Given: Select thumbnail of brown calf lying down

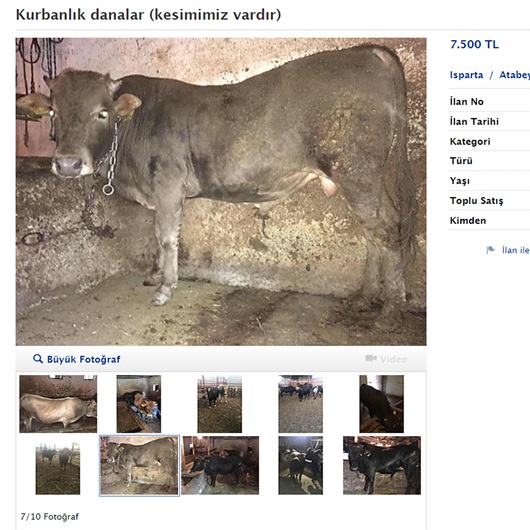Looking at the screenshot, I should click(139, 404).
